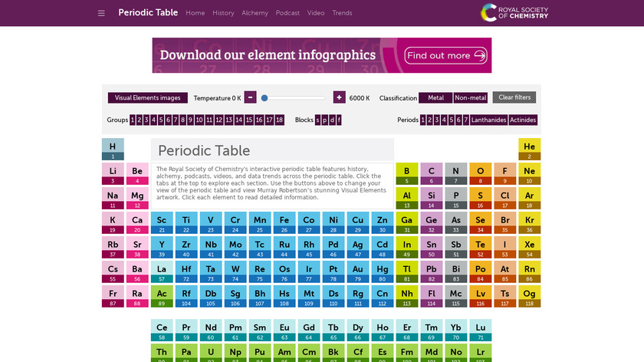
Task: Toggle the Non-metal classification filter
Action: [x=470, y=98]
